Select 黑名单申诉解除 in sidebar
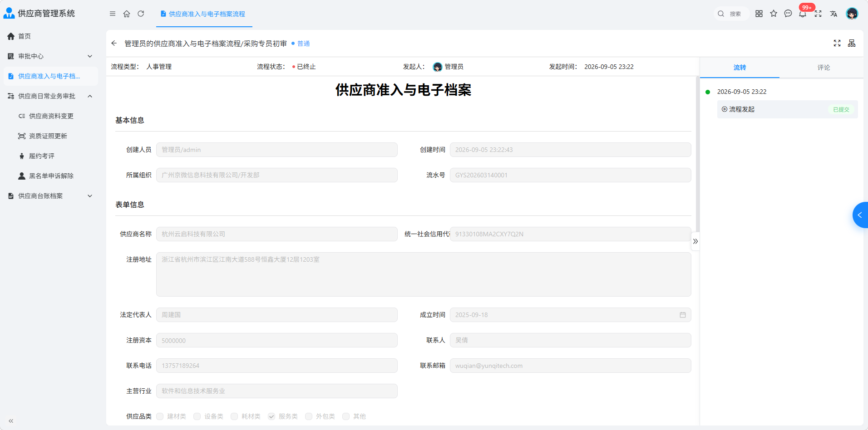868x430 pixels. pos(51,176)
